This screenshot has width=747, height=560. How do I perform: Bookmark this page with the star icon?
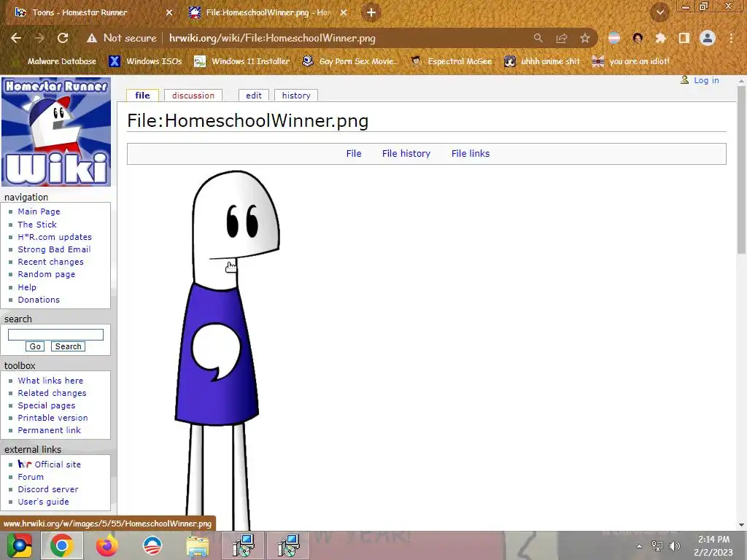pos(585,38)
